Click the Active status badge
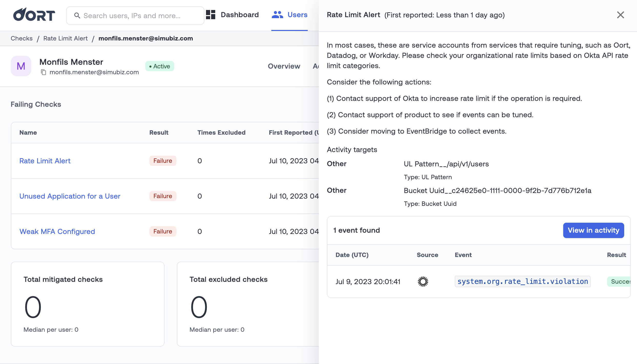The height and width of the screenshot is (364, 637). pyautogui.click(x=160, y=66)
